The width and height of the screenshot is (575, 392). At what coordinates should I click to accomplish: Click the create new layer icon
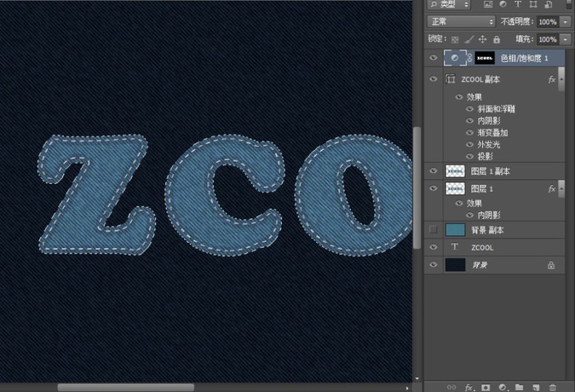tap(535, 387)
